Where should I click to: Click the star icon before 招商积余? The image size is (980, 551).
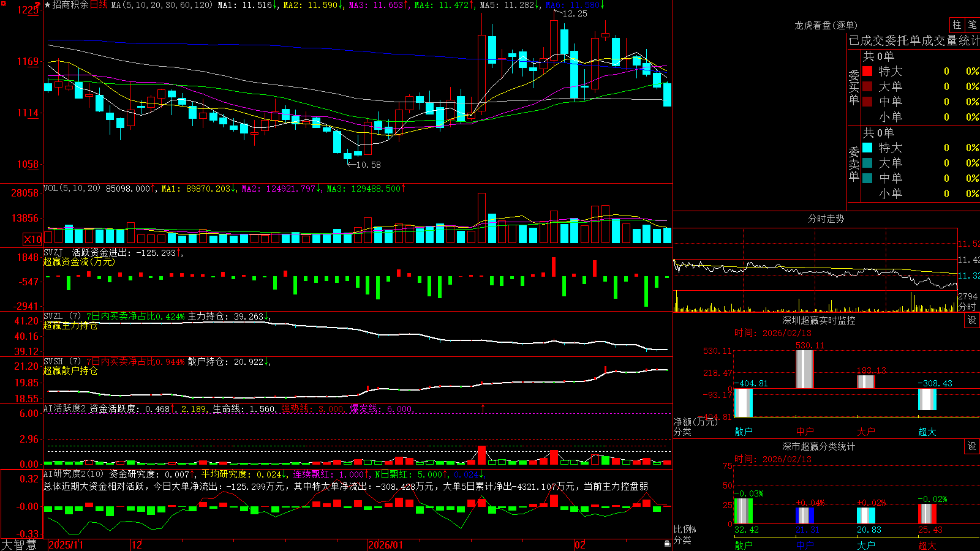(x=48, y=5)
